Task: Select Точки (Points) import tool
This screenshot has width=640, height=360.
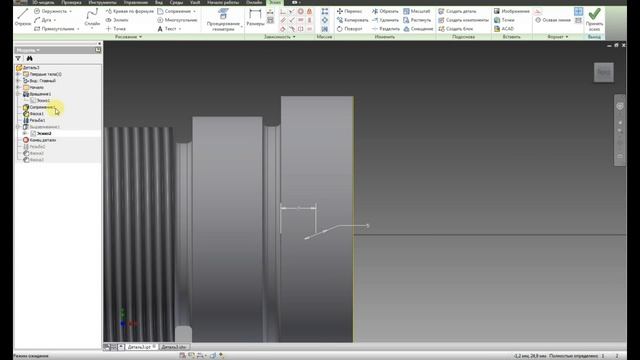Action: coord(504,20)
